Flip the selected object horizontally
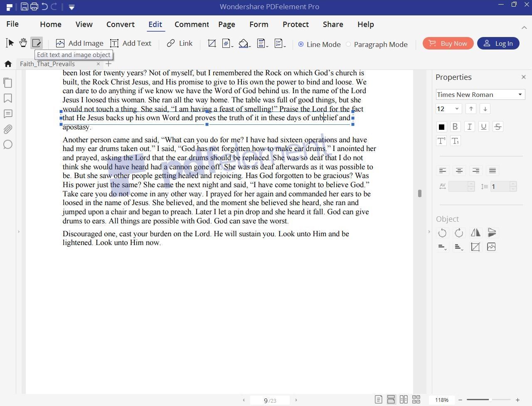 pyautogui.click(x=475, y=233)
